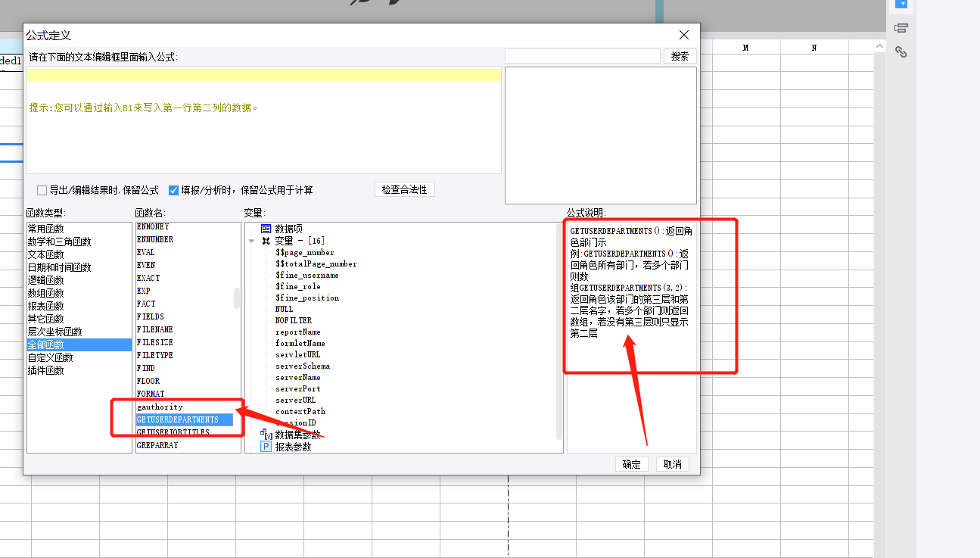Select 其它函数 function type
980x558 pixels.
pyautogui.click(x=79, y=319)
